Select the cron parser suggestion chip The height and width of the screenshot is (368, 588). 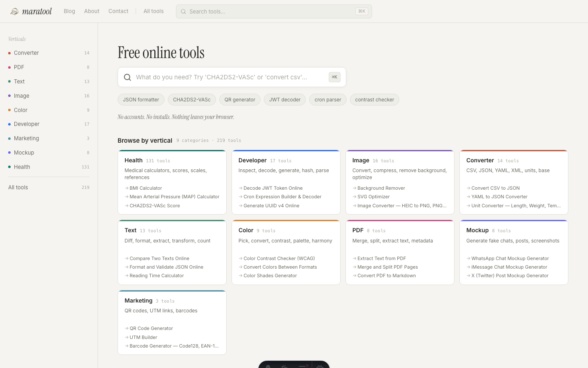coord(328,100)
